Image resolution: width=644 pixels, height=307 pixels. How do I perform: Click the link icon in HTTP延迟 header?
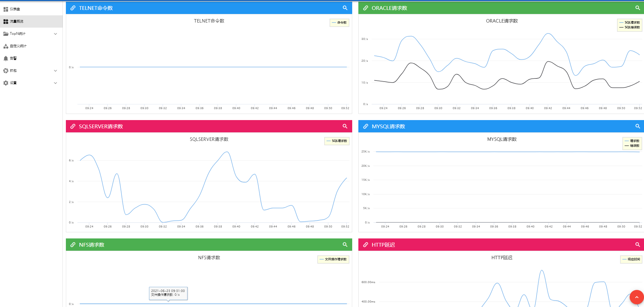[366, 245]
